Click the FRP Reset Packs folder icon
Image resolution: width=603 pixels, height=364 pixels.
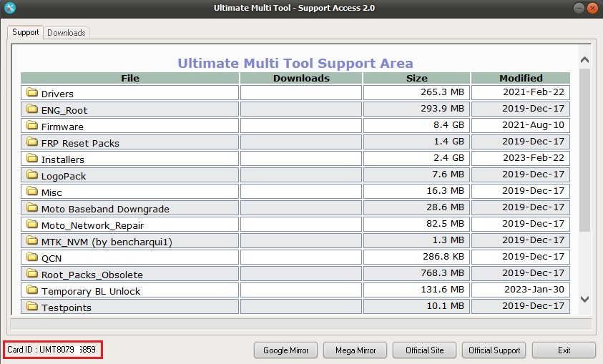[x=31, y=142]
